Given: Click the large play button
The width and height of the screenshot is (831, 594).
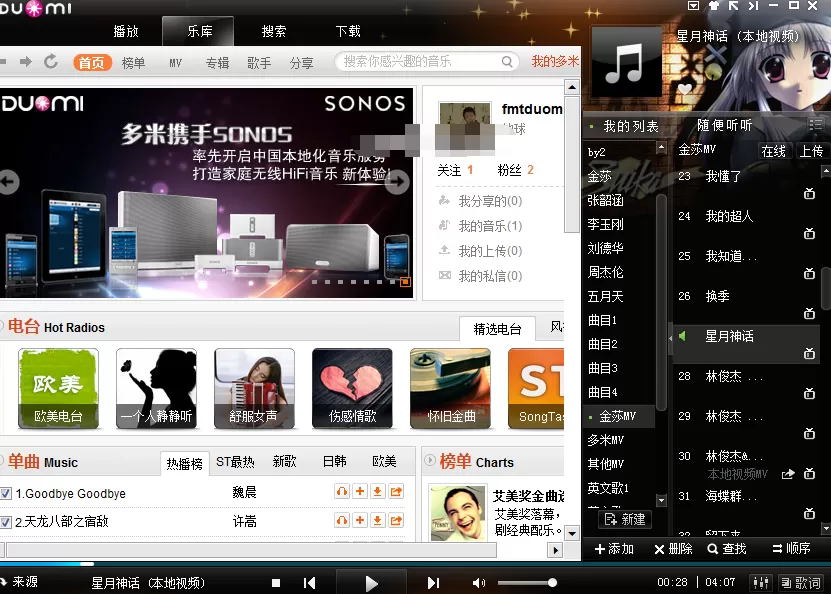Looking at the screenshot, I should [x=372, y=583].
